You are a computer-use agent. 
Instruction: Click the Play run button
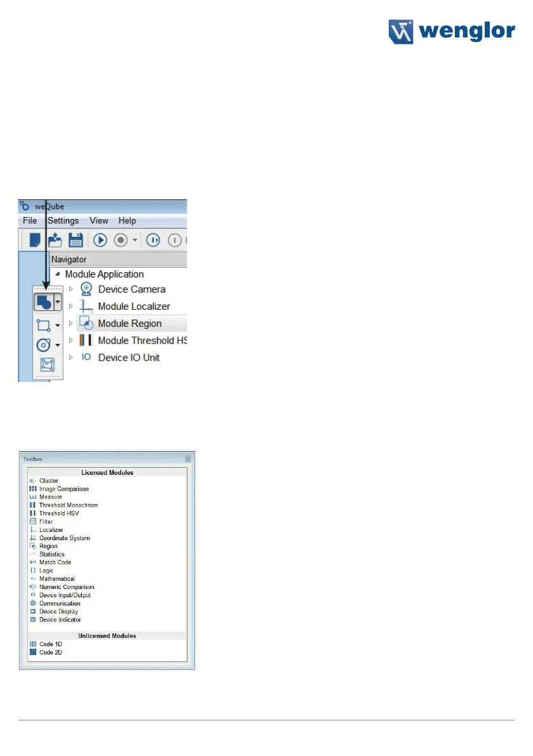(x=100, y=240)
